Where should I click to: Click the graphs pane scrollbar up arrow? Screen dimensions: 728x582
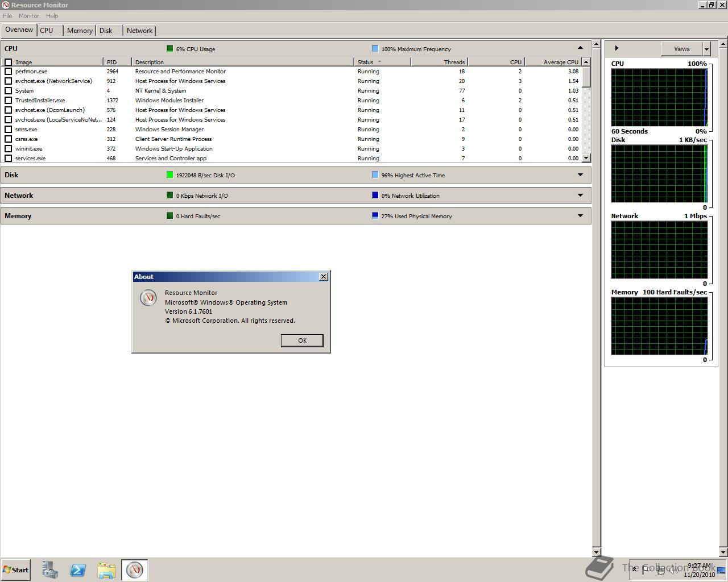(723, 44)
